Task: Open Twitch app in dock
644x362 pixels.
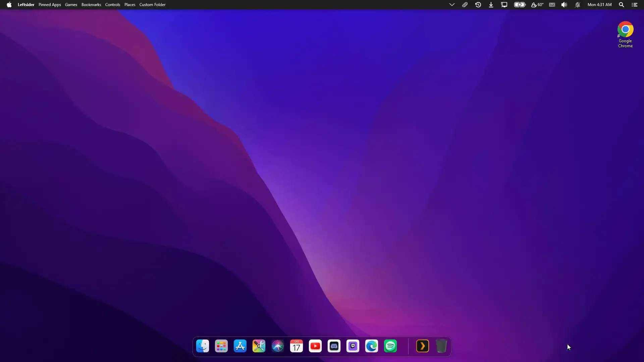Action: (x=353, y=346)
